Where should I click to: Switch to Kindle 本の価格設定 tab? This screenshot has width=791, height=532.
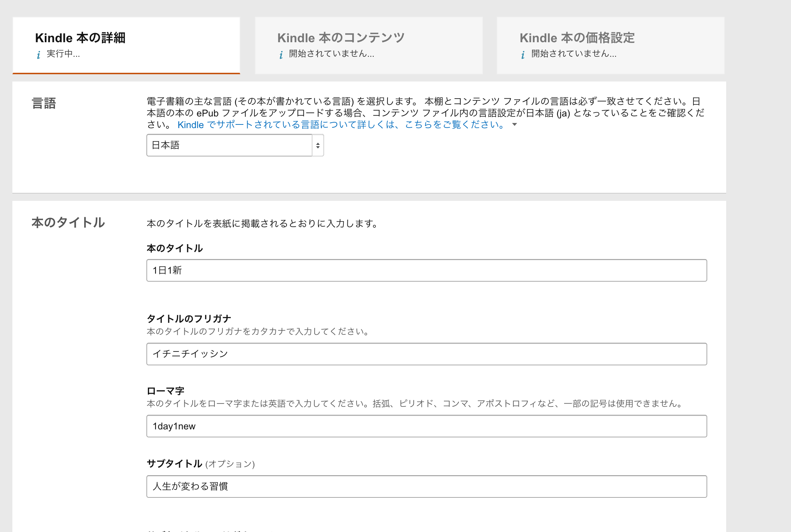[x=610, y=45]
